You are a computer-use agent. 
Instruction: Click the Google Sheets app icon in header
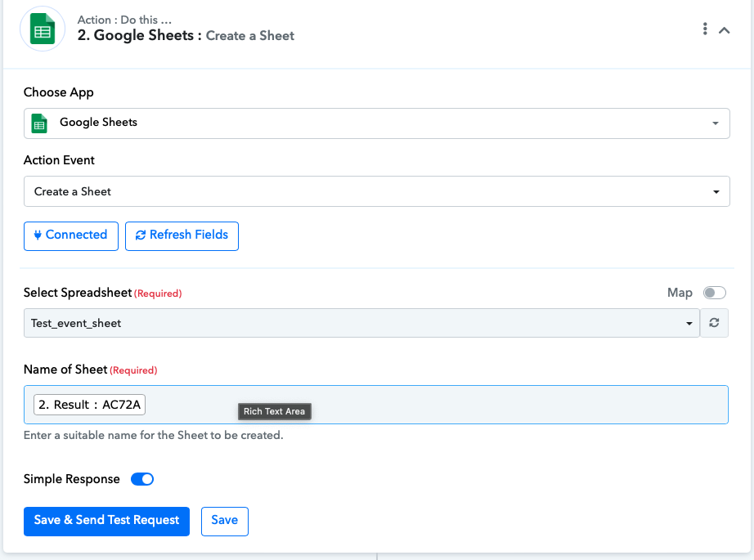click(x=43, y=29)
